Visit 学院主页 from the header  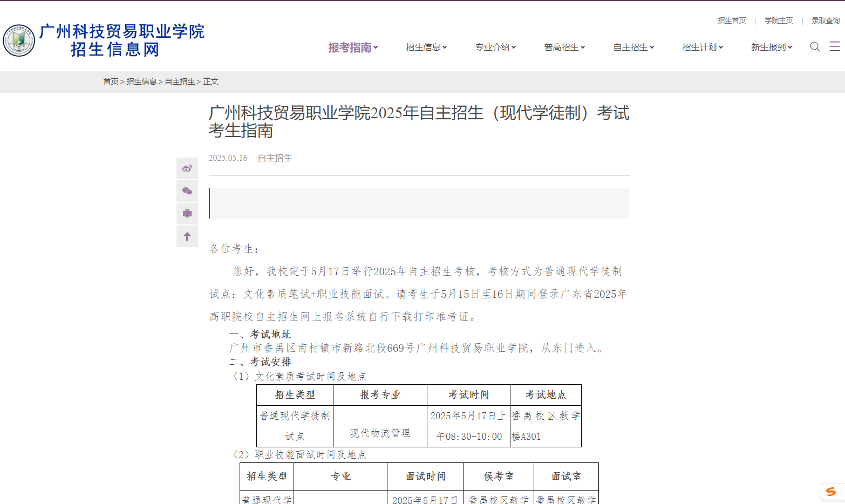779,21
